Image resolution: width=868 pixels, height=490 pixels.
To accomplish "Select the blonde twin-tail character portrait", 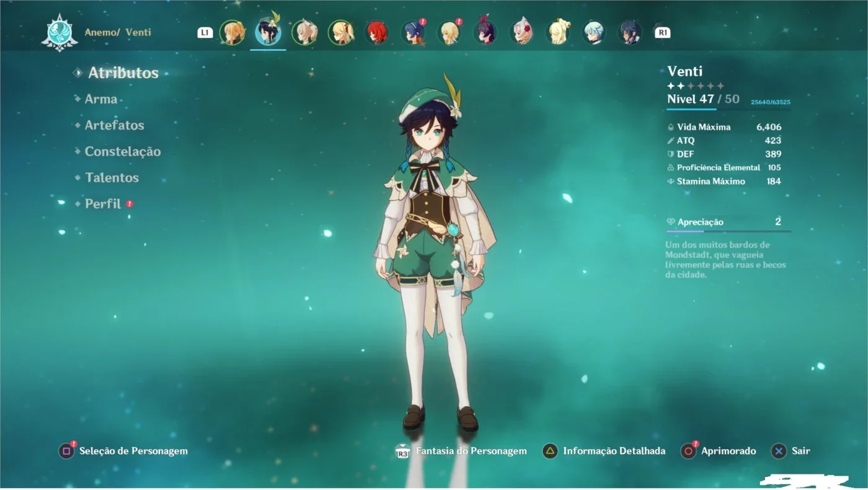I will pos(558,32).
